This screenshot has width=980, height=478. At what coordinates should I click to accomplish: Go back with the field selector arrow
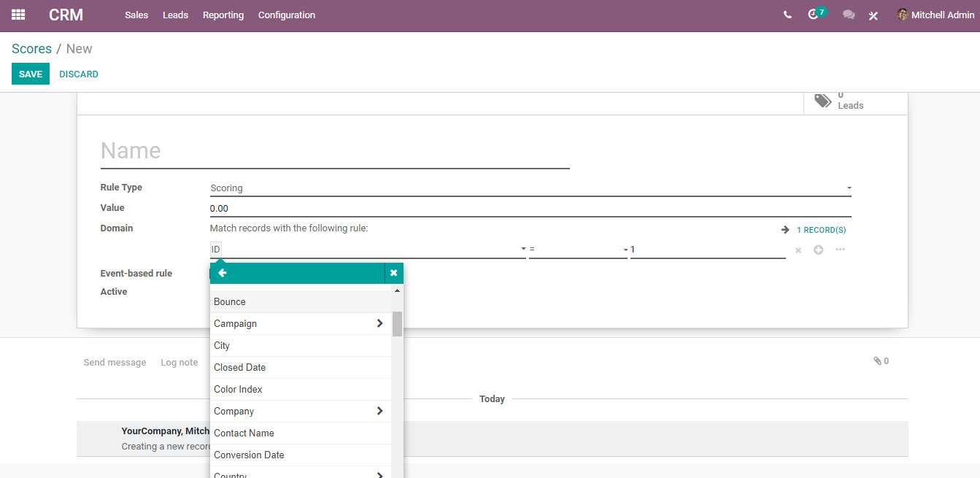pos(223,273)
